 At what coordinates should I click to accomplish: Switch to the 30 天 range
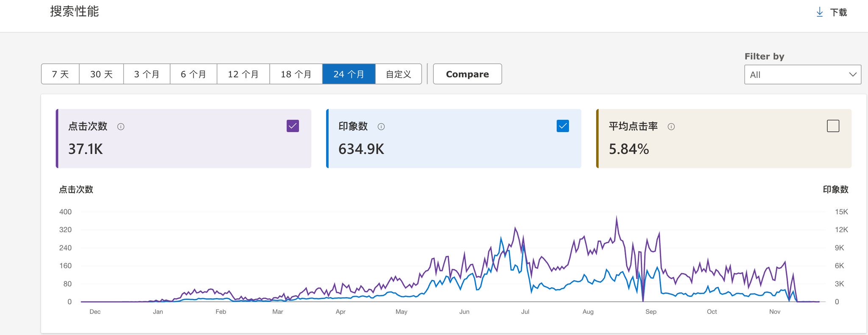101,74
